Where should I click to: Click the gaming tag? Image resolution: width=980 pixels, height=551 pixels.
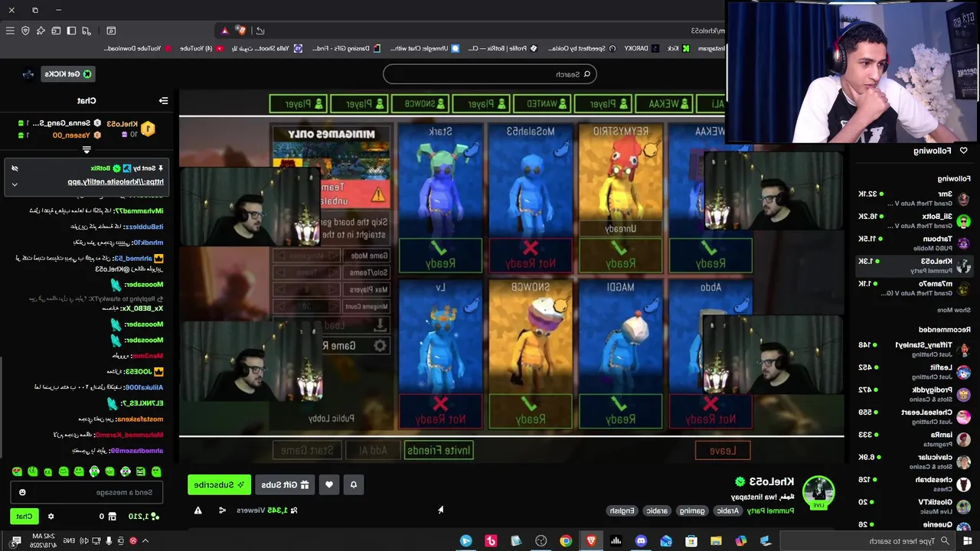pos(692,510)
